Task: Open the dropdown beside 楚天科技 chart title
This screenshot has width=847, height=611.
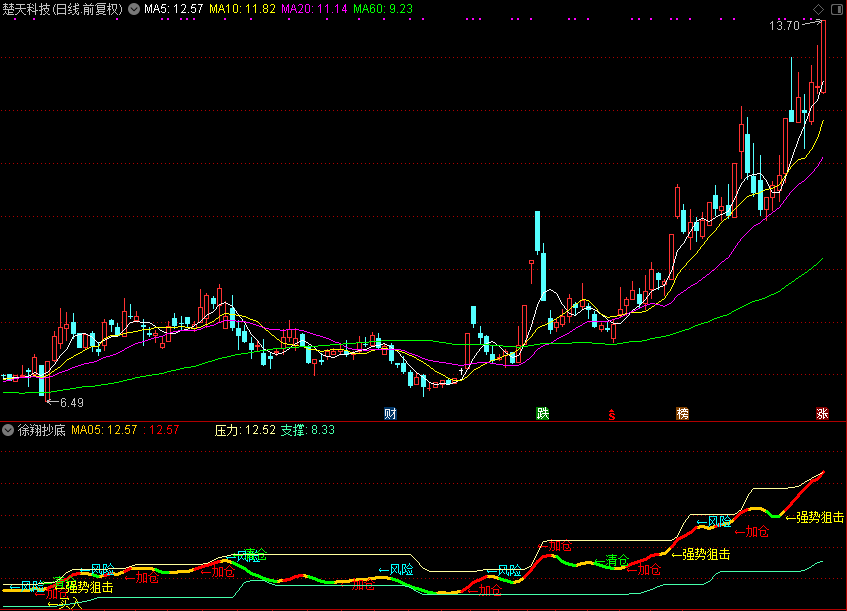Action: [134, 9]
